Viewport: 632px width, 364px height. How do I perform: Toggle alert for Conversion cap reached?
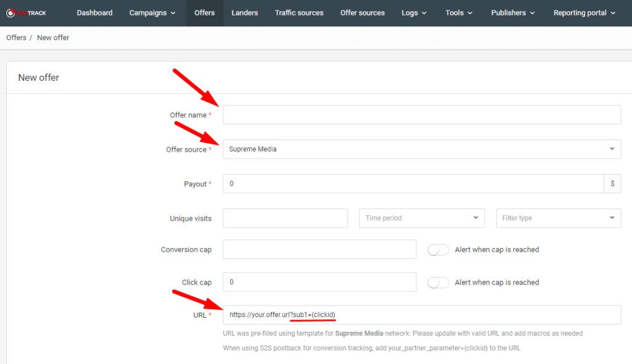pos(438,250)
